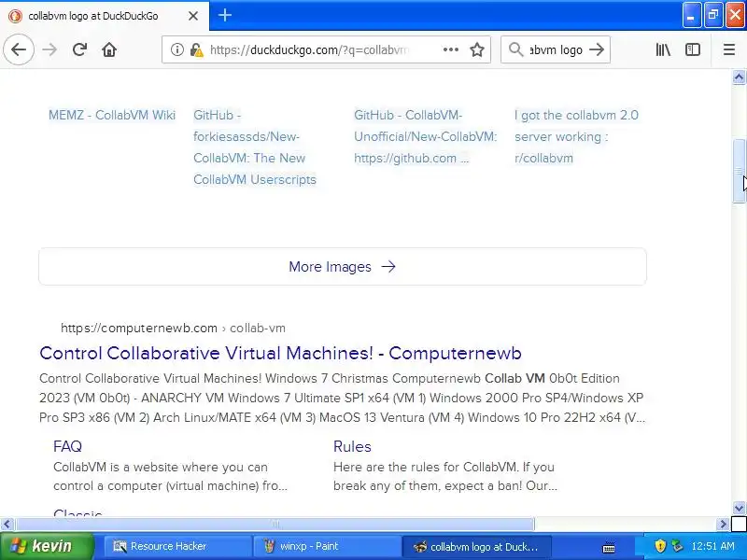Click the vertical scrollbar thumb

pyautogui.click(x=739, y=171)
